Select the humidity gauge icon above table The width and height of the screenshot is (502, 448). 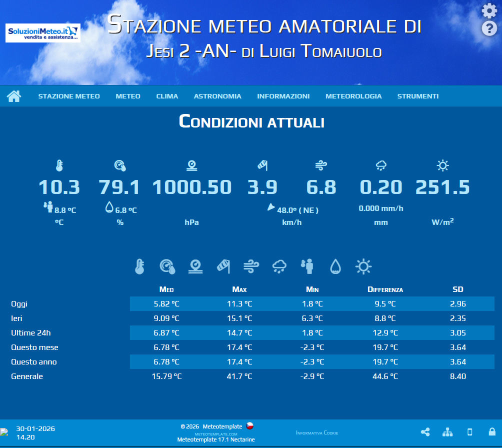(x=167, y=266)
